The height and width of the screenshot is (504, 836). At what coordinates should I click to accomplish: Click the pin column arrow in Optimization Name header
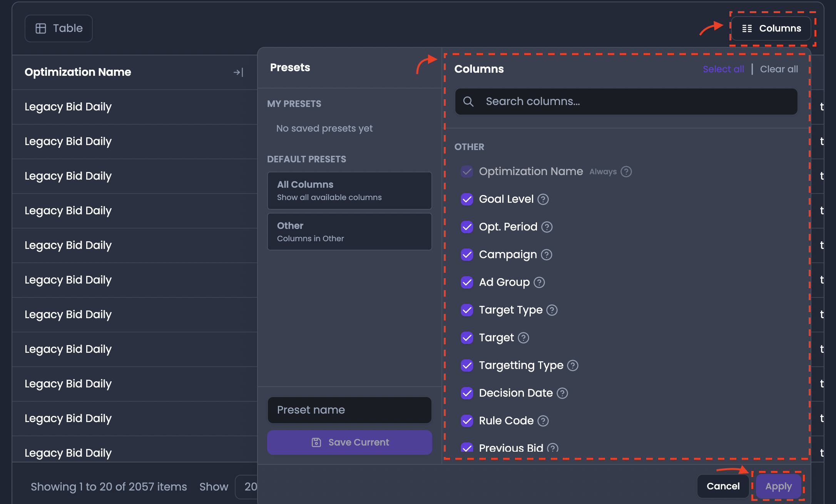[x=238, y=72]
